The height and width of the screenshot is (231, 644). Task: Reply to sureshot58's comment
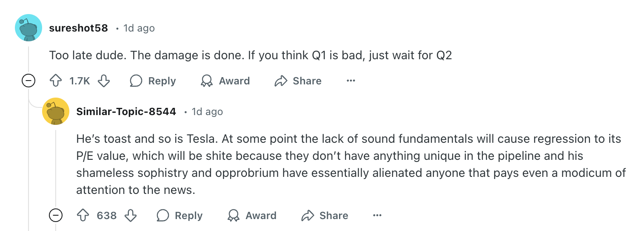point(153,81)
